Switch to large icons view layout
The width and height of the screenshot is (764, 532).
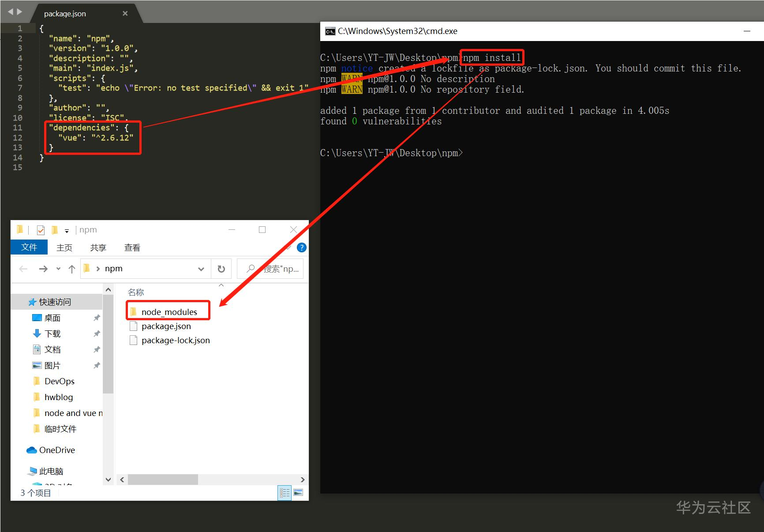[299, 492]
